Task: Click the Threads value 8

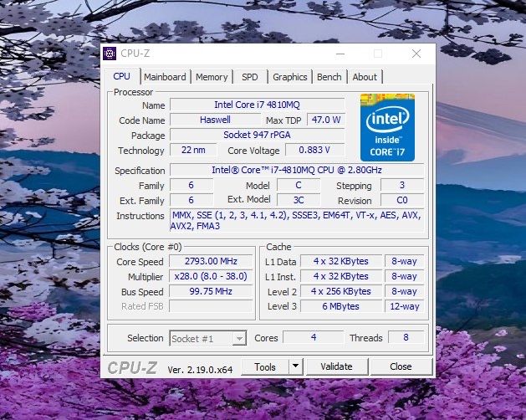Action: point(406,337)
